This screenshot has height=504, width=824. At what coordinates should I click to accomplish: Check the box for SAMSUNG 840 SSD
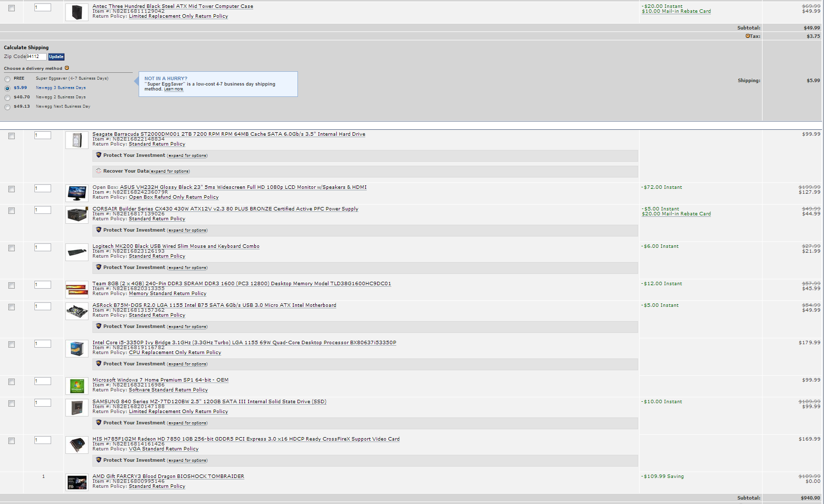[11, 403]
